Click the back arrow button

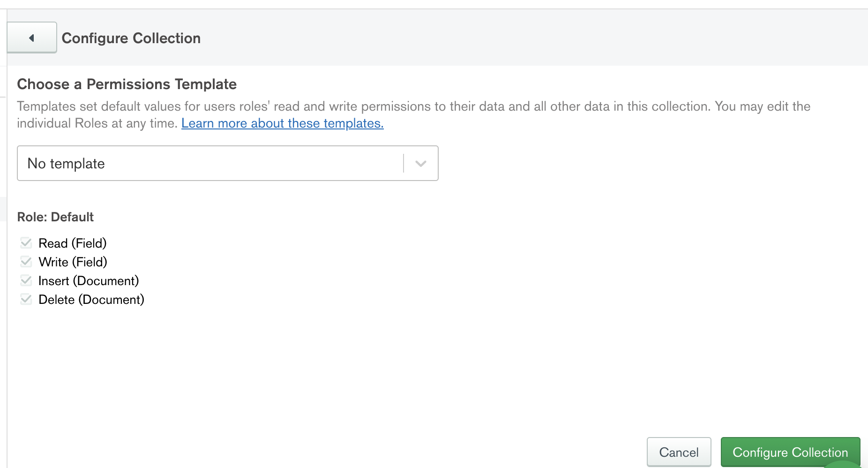[32, 38]
